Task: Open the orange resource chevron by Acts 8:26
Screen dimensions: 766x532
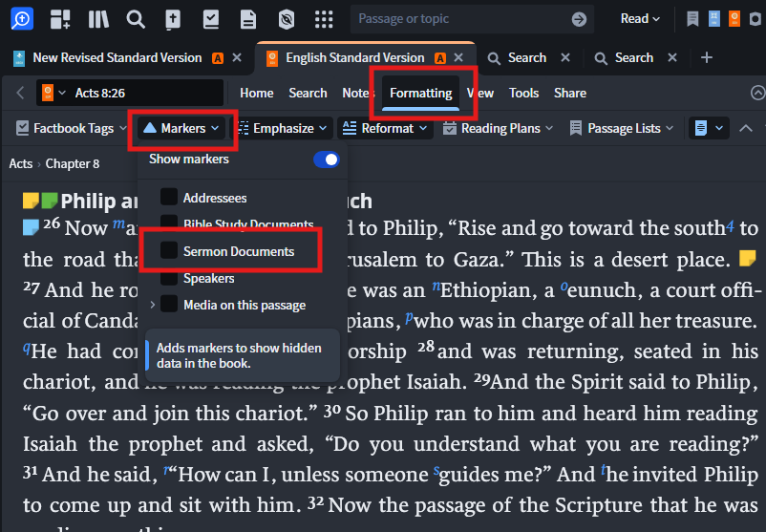Action: 61,93
